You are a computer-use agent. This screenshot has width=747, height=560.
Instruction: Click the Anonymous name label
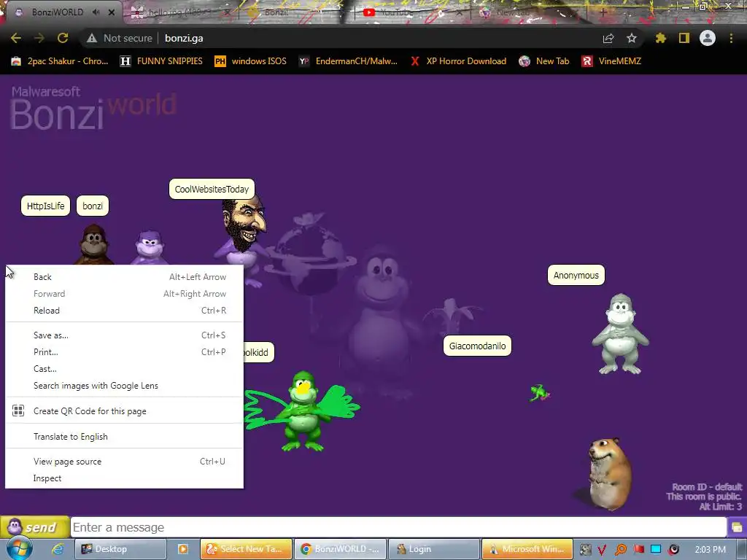(x=576, y=275)
